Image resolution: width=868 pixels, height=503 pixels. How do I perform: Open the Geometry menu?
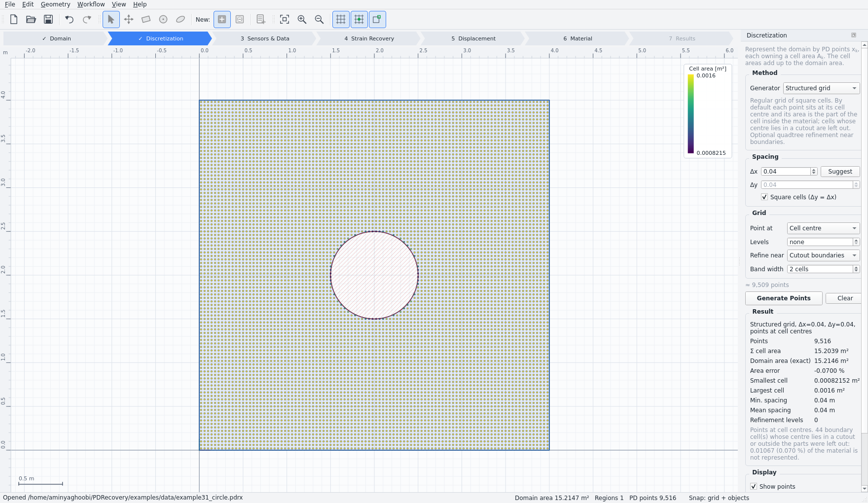55,4
